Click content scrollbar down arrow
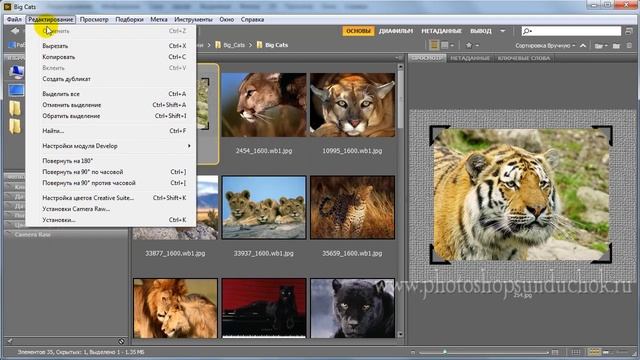Screen dimensions: 640x360 point(400,334)
